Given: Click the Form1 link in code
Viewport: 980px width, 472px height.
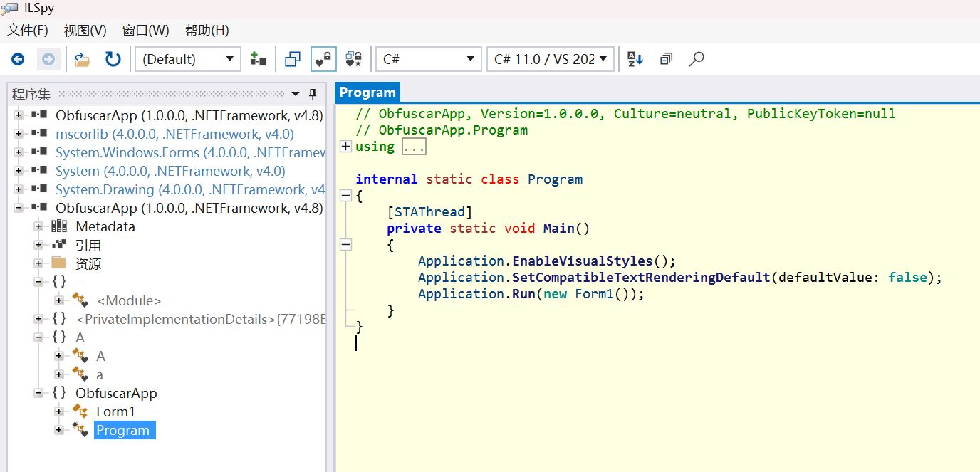Looking at the screenshot, I should click(x=594, y=293).
